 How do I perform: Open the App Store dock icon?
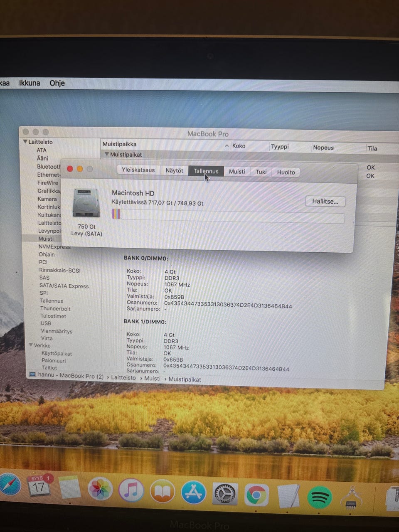pyautogui.click(x=193, y=493)
